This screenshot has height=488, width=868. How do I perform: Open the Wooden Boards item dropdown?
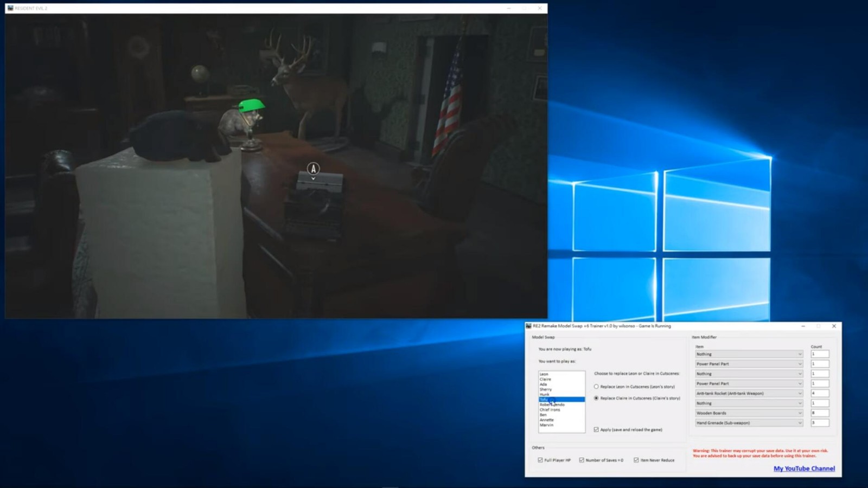(799, 413)
